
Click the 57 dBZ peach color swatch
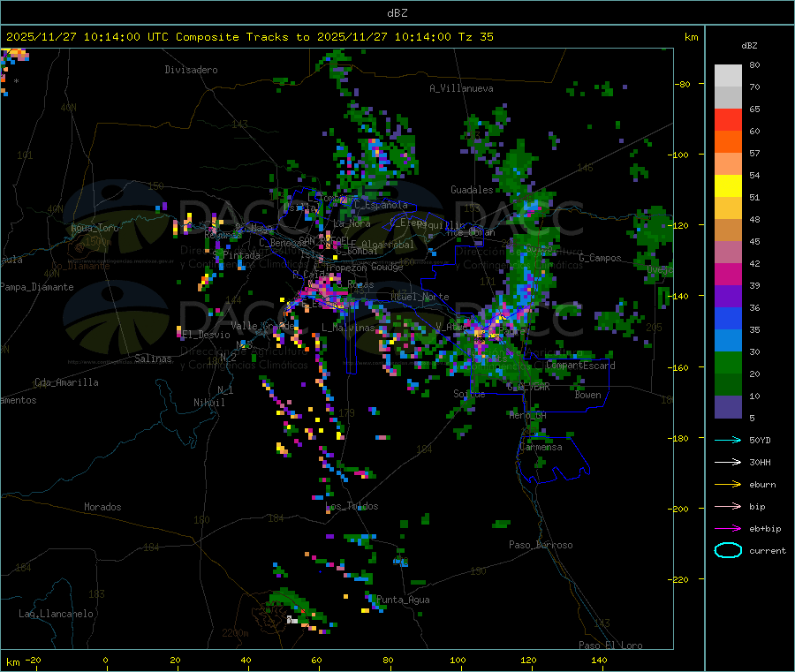pos(728,163)
